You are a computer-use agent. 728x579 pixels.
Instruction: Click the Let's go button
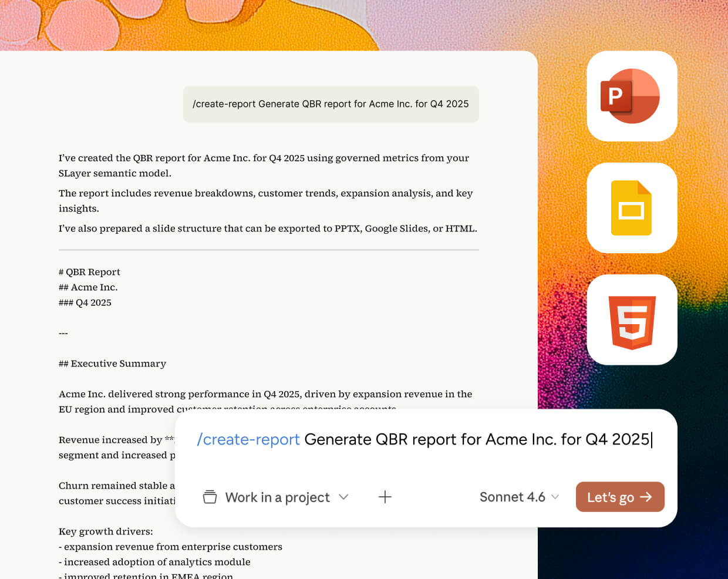point(620,497)
